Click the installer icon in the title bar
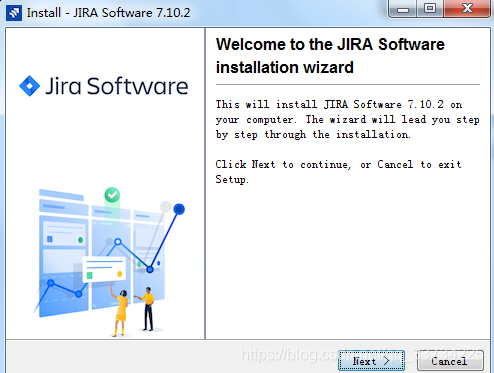494x373 pixels. [14, 13]
